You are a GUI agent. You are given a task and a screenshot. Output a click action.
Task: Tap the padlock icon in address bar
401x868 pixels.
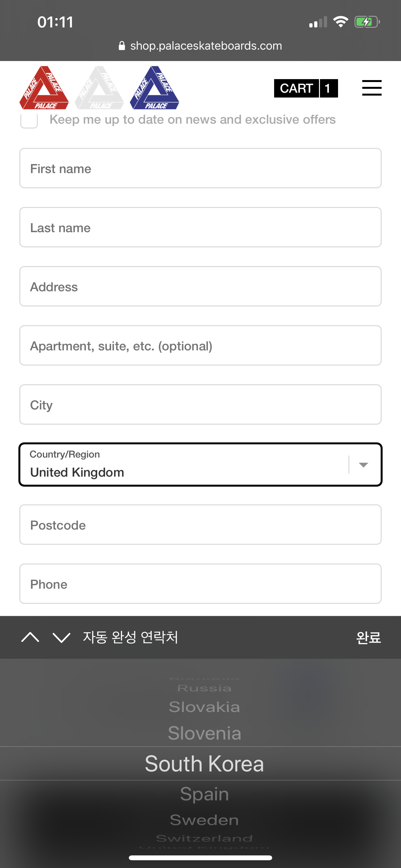(x=122, y=46)
